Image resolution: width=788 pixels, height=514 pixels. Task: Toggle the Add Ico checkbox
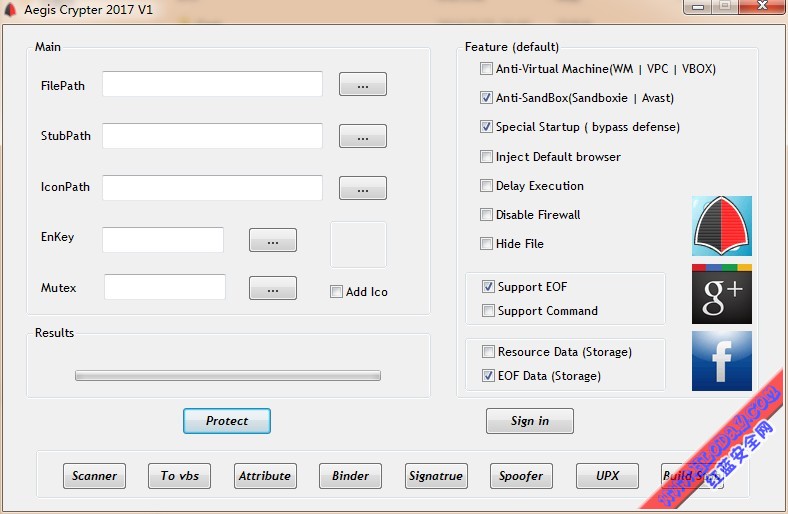tap(336, 291)
